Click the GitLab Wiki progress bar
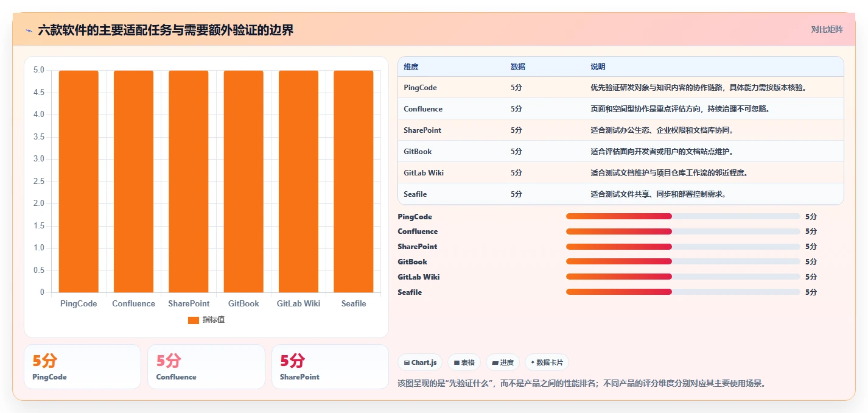 [683, 277]
